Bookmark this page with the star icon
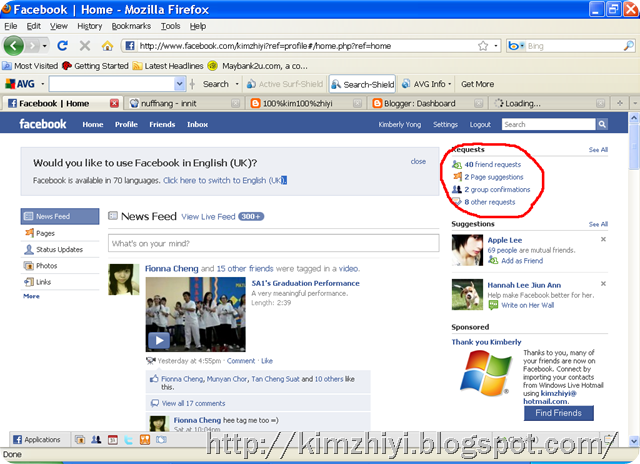Viewport: 640px width, 464px height. pyautogui.click(x=483, y=46)
